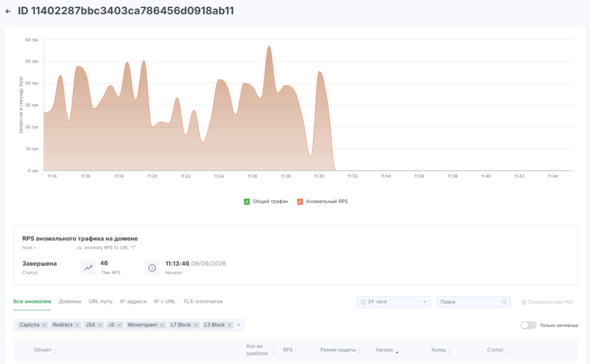The image size is (590, 364).
Task: Click the clock start-time icon
Action: coord(152,268)
